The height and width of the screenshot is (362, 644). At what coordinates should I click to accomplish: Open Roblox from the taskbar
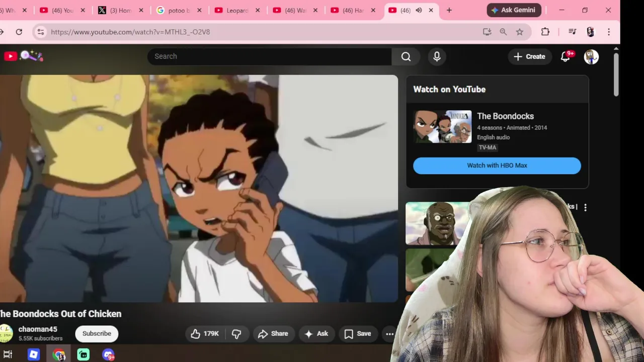click(33, 354)
